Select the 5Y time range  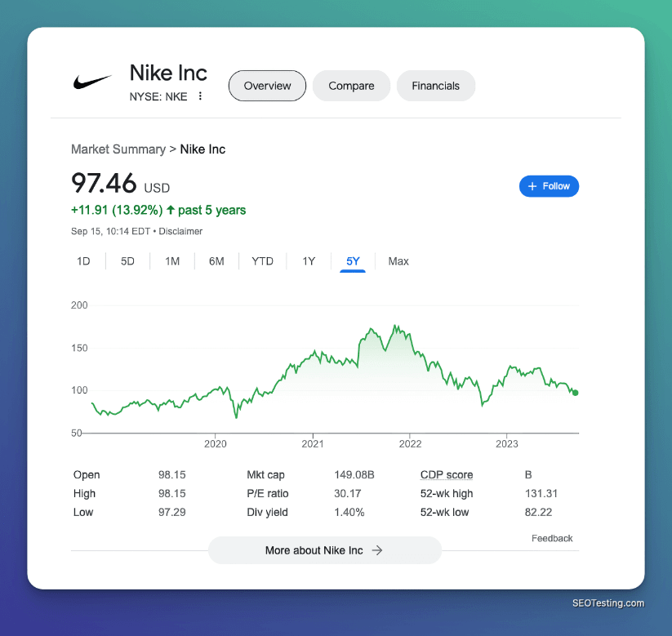[353, 261]
